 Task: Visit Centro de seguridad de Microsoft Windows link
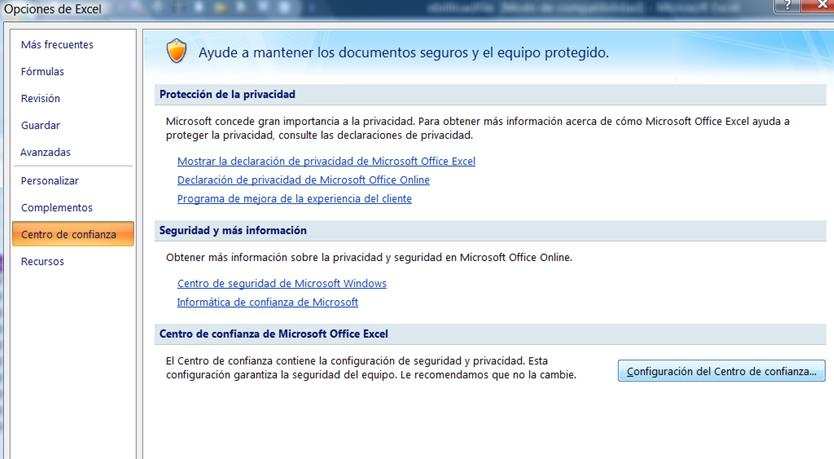pos(282,283)
